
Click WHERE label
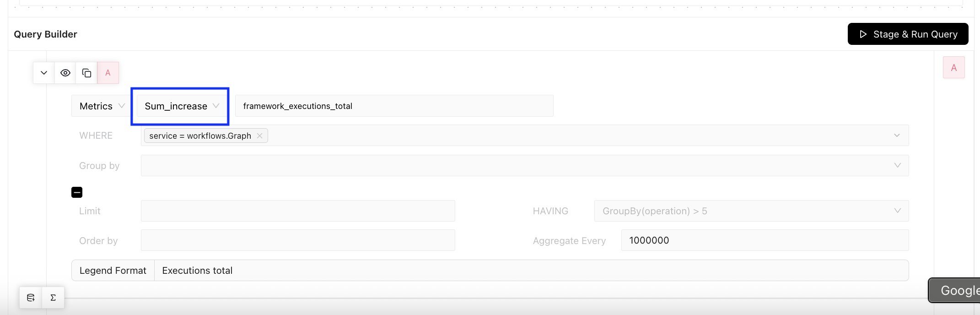(96, 136)
